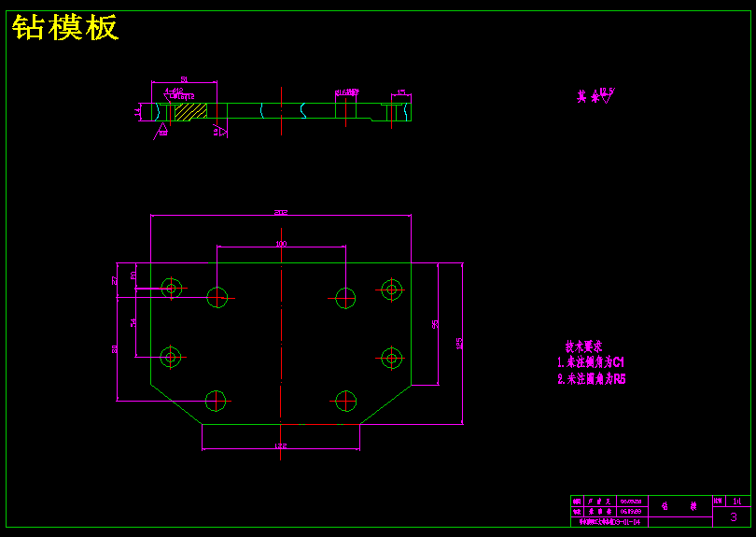Click the 15 dimension at section view right
Screen dimensions: 756x537
[x=401, y=92]
